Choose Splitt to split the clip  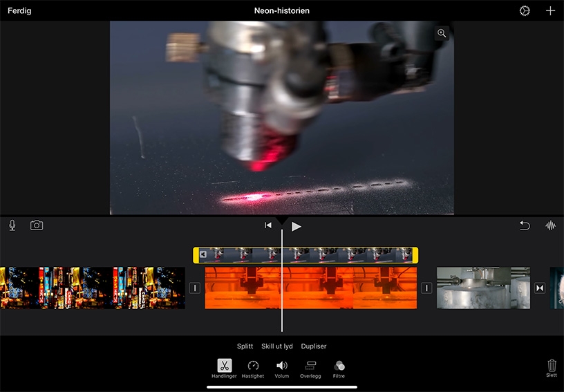tap(245, 346)
